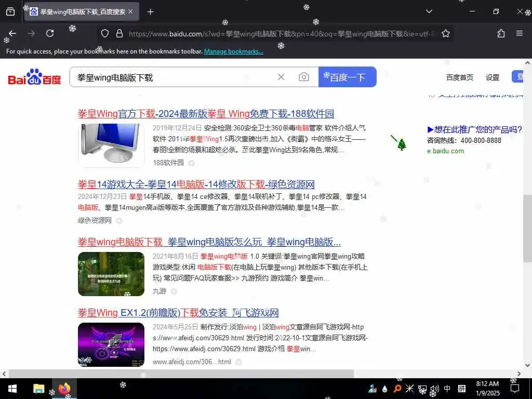Open purple King of Fighters thumbnail
The width and height of the screenshot is (532, 399).
[111, 344]
